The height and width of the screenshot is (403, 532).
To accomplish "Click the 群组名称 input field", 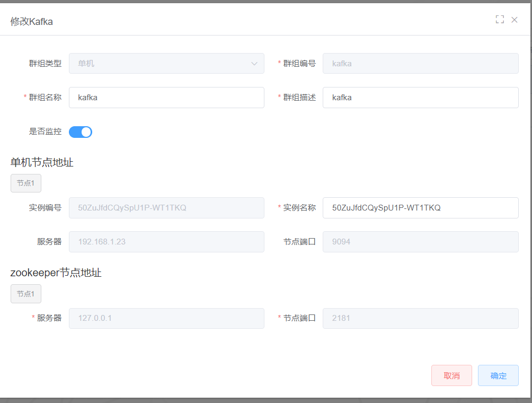I will [166, 98].
